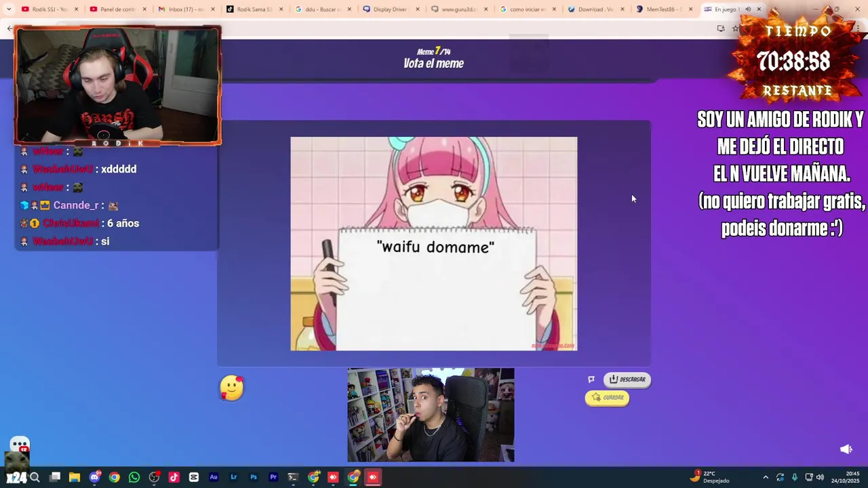This screenshot has height=488, width=868.
Task: Open the terminal app in the taskbar
Action: pyautogui.click(x=293, y=478)
